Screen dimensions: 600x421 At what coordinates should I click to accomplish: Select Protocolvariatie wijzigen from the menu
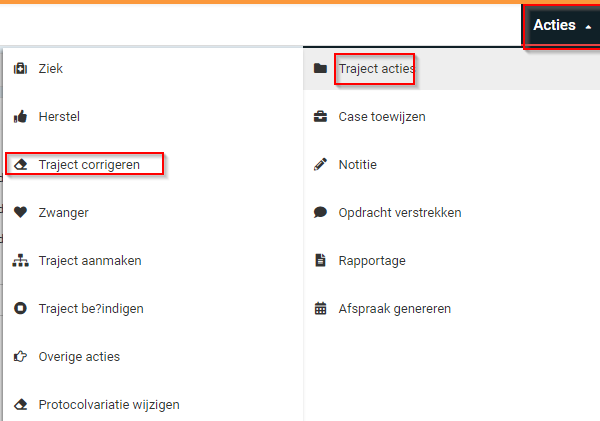[109, 404]
